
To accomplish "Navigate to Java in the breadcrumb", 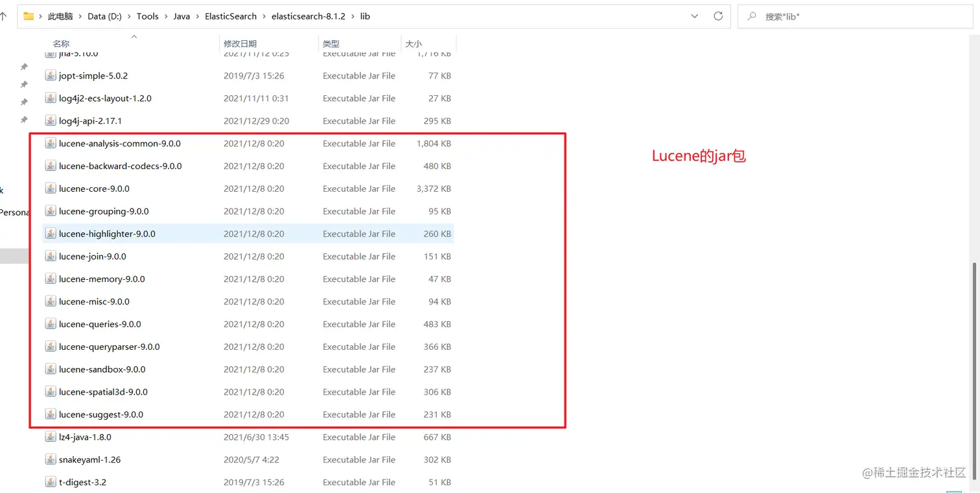I will (181, 16).
